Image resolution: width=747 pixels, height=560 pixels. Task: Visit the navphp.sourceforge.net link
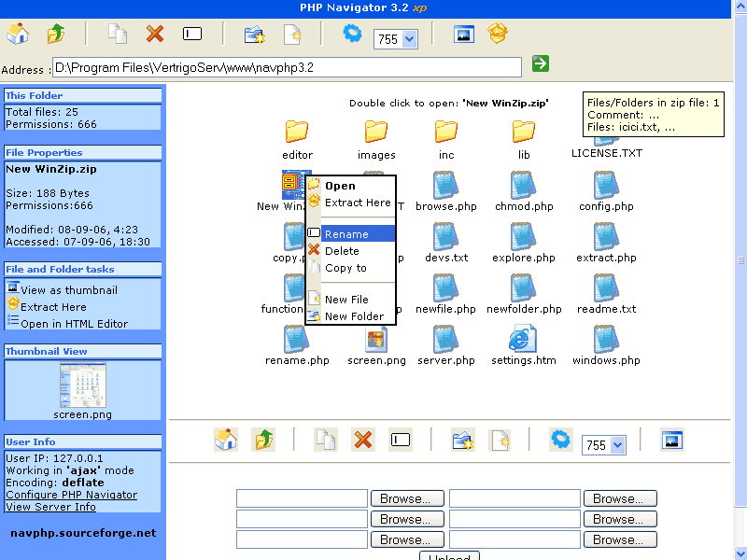83,533
